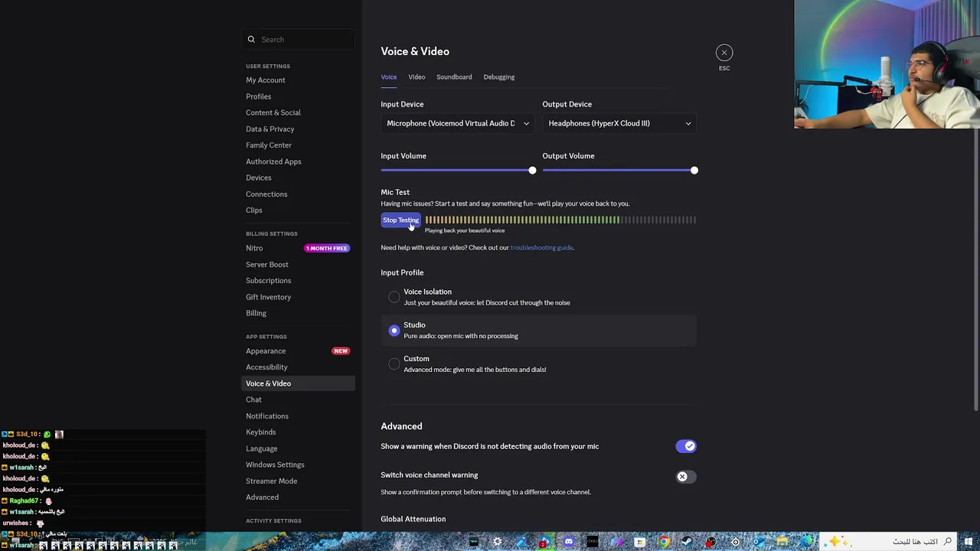Screen dimensions: 980x551
Task: Select Custom input profile
Action: pyautogui.click(x=539, y=364)
